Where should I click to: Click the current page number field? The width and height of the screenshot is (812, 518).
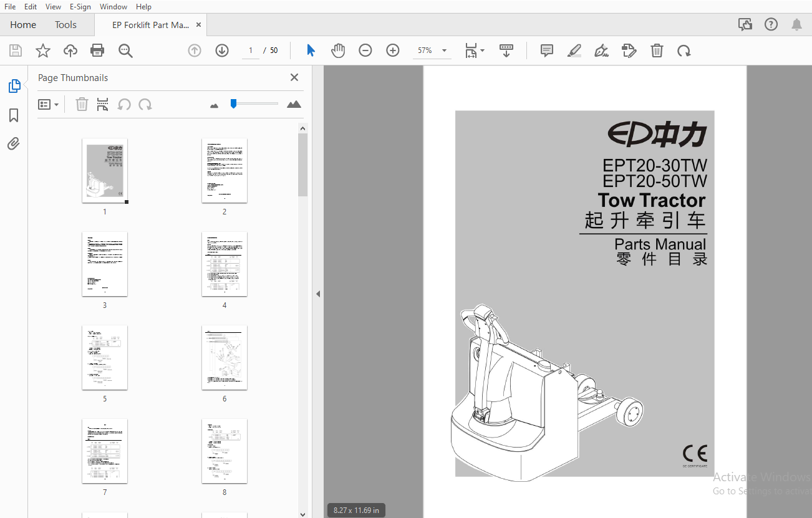pos(250,50)
